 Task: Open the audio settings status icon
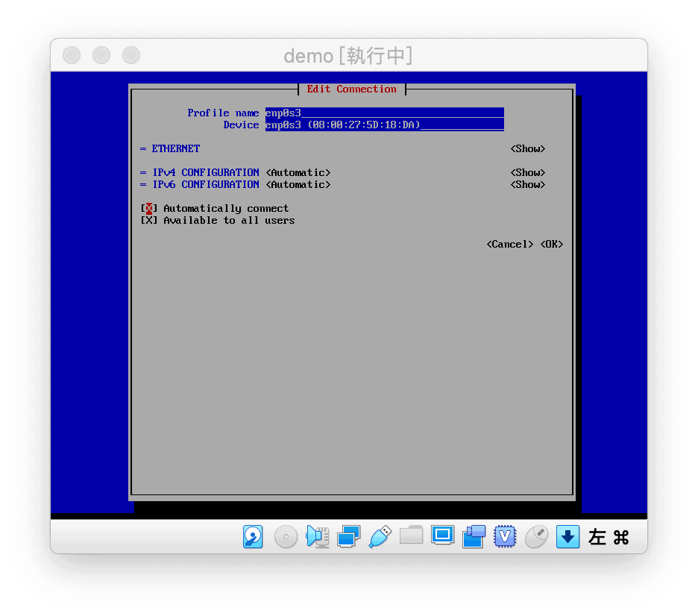point(318,536)
